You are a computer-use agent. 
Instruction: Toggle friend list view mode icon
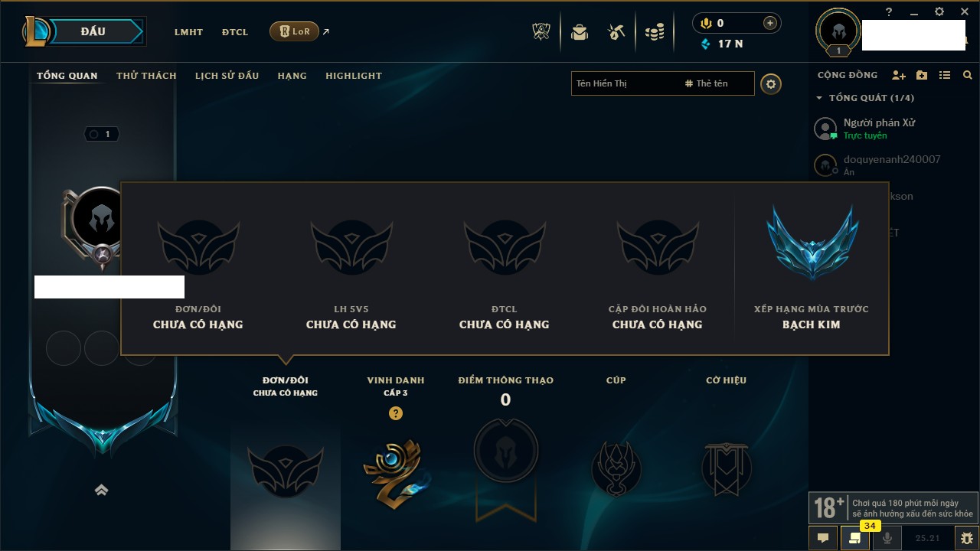945,75
